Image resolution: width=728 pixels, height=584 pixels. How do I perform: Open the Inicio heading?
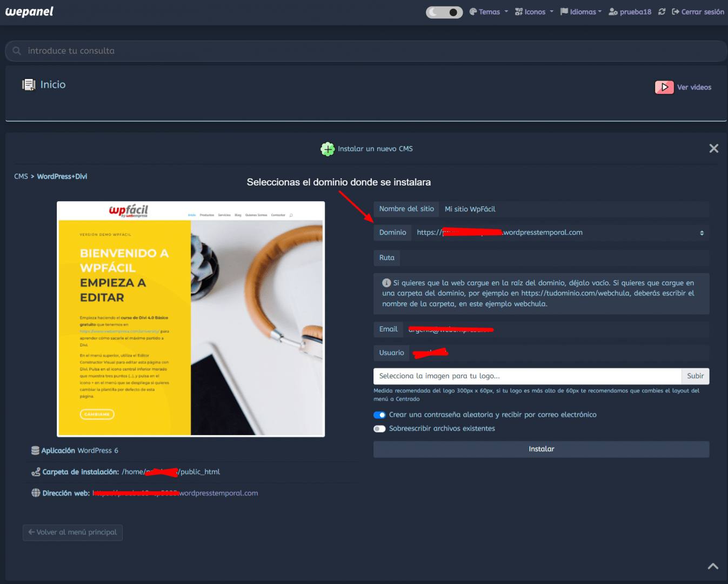click(53, 85)
